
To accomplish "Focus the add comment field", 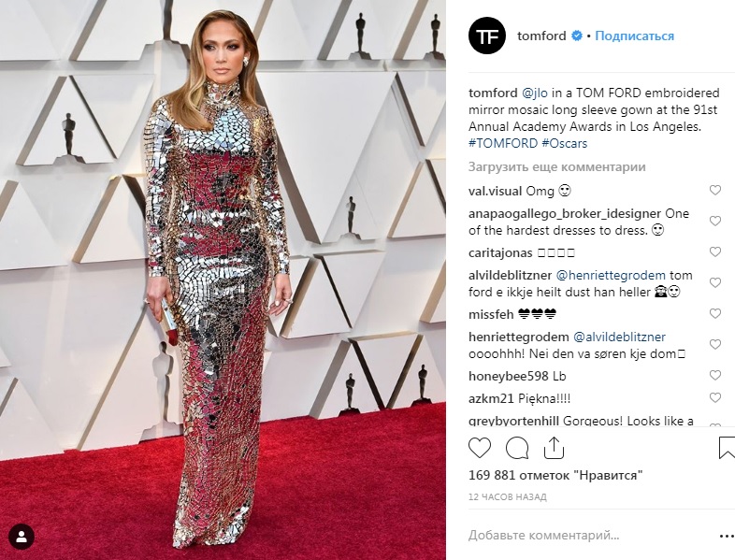I will [543, 535].
